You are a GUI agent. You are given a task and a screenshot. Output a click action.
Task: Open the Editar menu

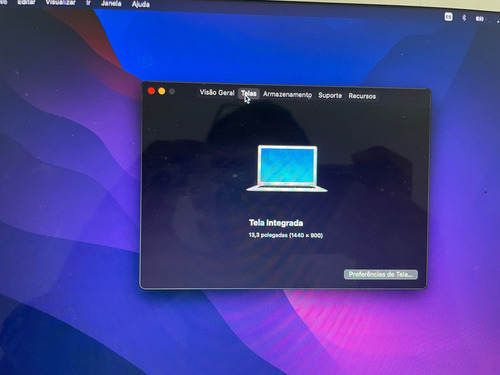[x=26, y=3]
